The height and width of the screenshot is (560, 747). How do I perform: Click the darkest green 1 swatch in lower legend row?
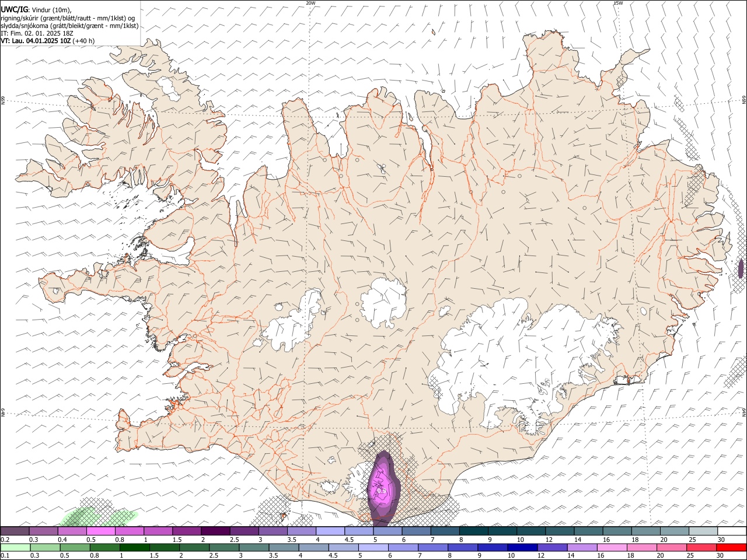(x=135, y=547)
